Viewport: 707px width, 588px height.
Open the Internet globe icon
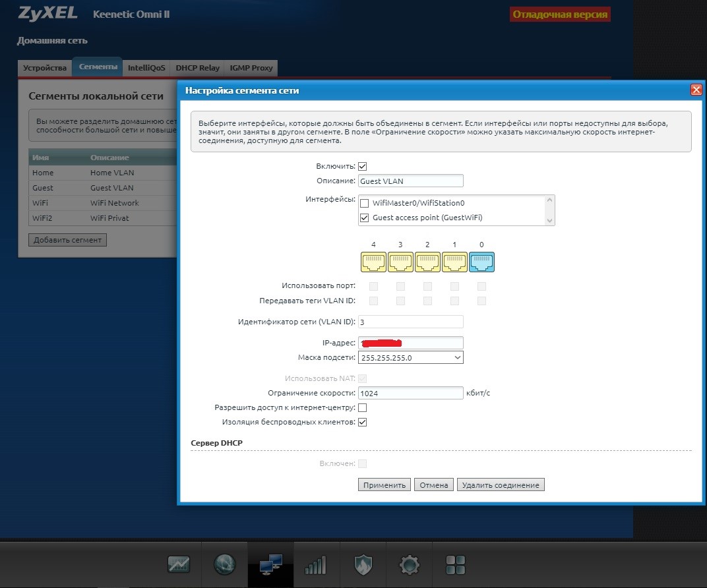pos(224,564)
